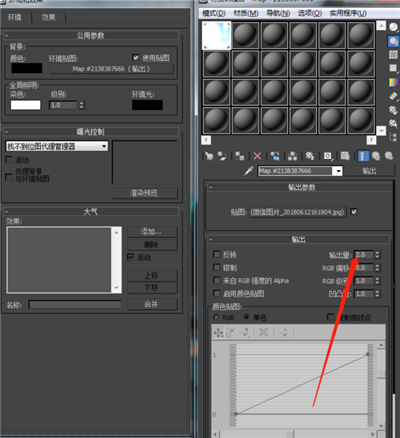
Task: Toggle 处理背景与环境贴图 checkbox
Action: pyautogui.click(x=9, y=177)
